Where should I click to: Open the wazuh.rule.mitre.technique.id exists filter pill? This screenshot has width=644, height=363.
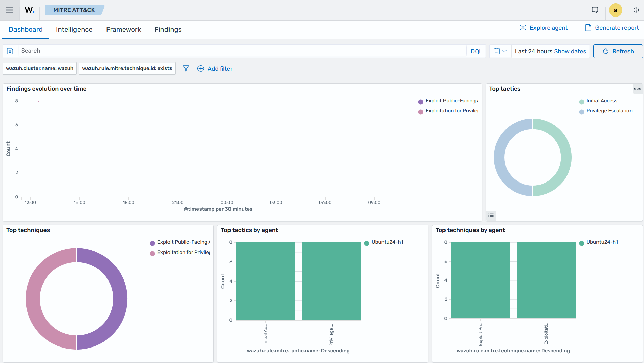(x=127, y=68)
